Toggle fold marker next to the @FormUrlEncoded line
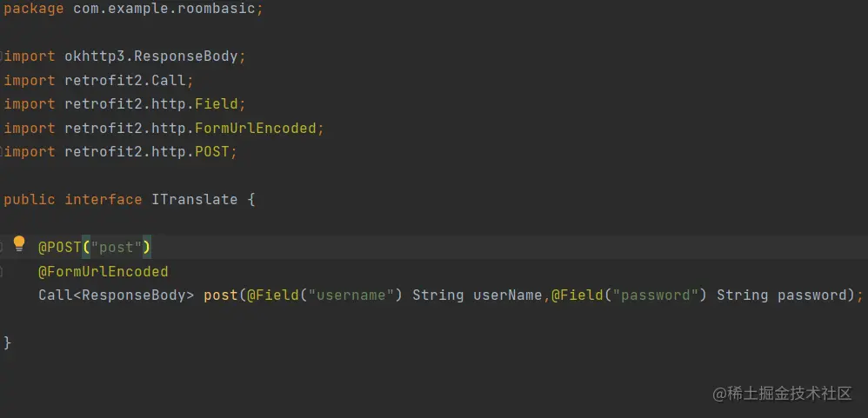This screenshot has height=418, width=868. [3, 271]
